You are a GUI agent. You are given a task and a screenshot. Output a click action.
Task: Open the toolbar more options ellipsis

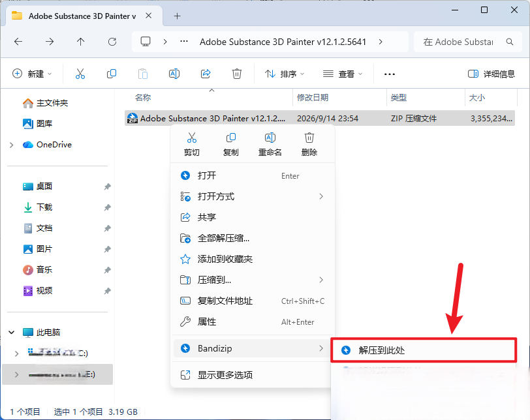pos(390,74)
